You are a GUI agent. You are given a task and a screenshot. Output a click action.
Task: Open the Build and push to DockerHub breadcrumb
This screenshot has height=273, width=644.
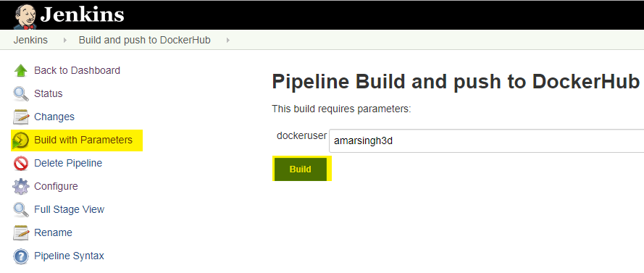pyautogui.click(x=145, y=41)
